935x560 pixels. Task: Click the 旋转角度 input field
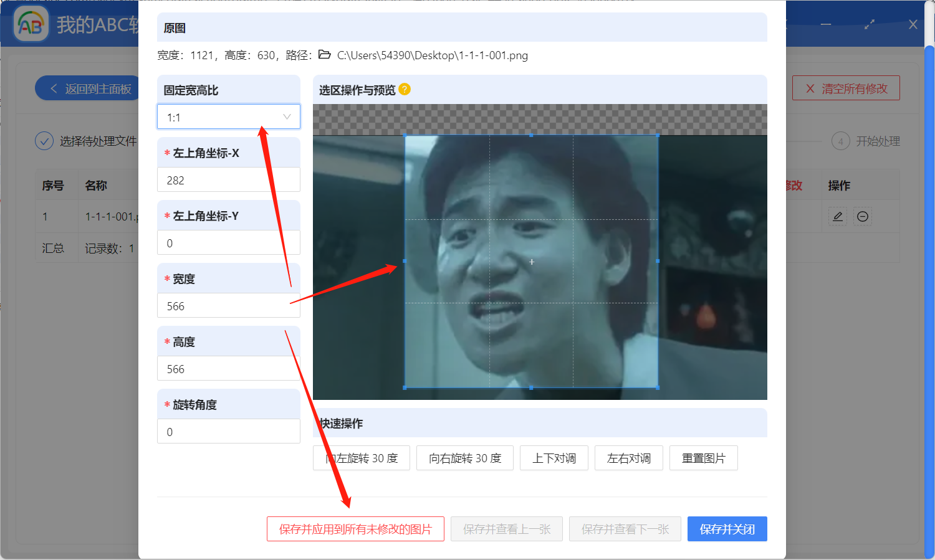pyautogui.click(x=228, y=431)
